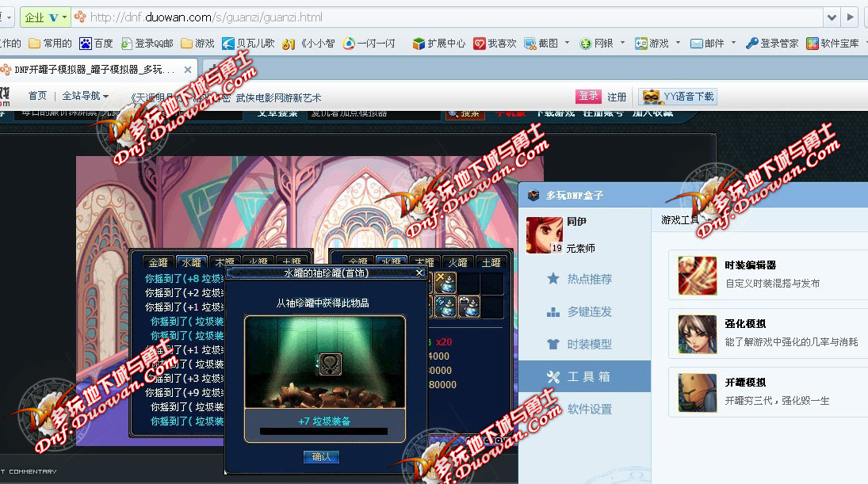Click the 多玩DNF盒子 logo icon
The image size is (868, 484).
[x=533, y=195]
